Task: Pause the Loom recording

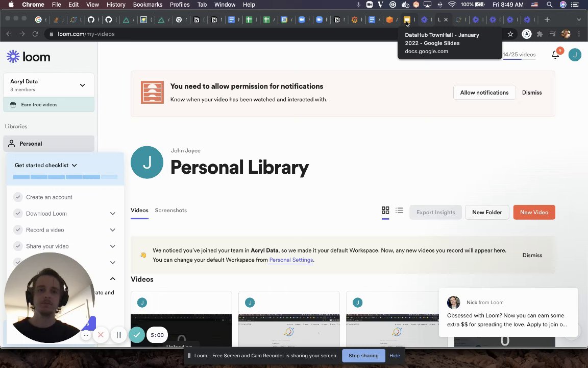Action: pos(118,335)
